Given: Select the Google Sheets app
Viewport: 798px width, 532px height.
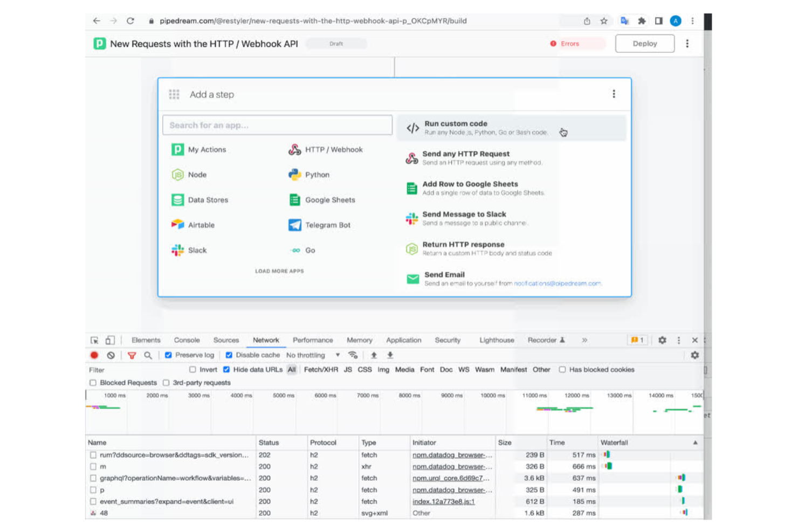Looking at the screenshot, I should 322,200.
